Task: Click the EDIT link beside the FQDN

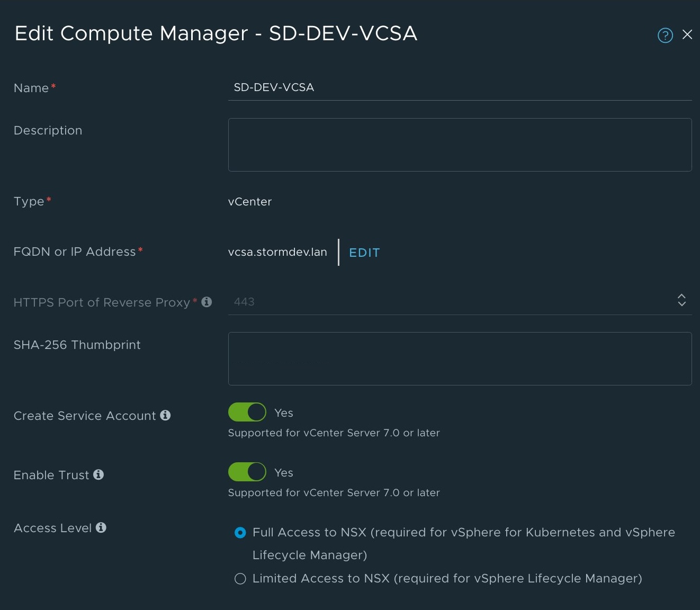Action: [364, 253]
